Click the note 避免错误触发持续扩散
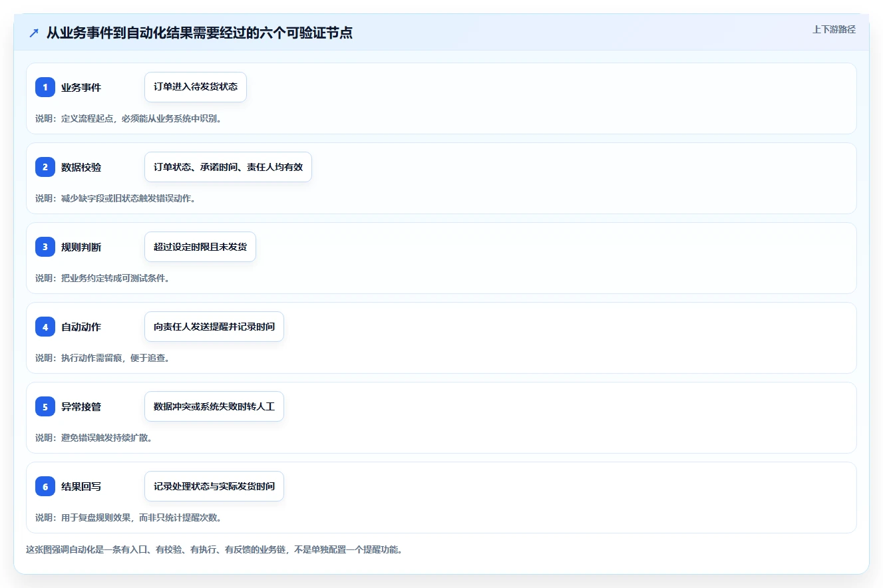Viewport: 883px width, 588px height. coord(94,438)
